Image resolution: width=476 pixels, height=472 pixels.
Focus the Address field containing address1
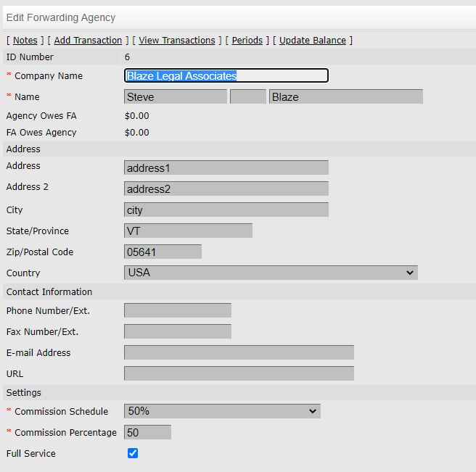point(226,167)
